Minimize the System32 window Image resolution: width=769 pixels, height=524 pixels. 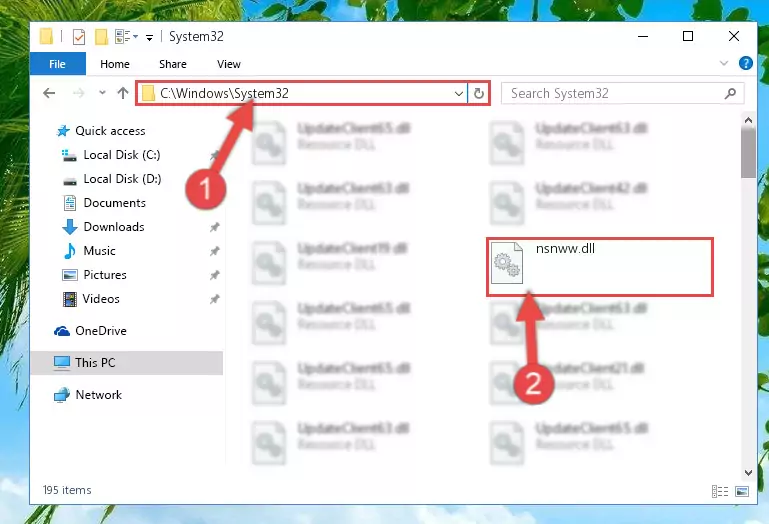[643, 36]
